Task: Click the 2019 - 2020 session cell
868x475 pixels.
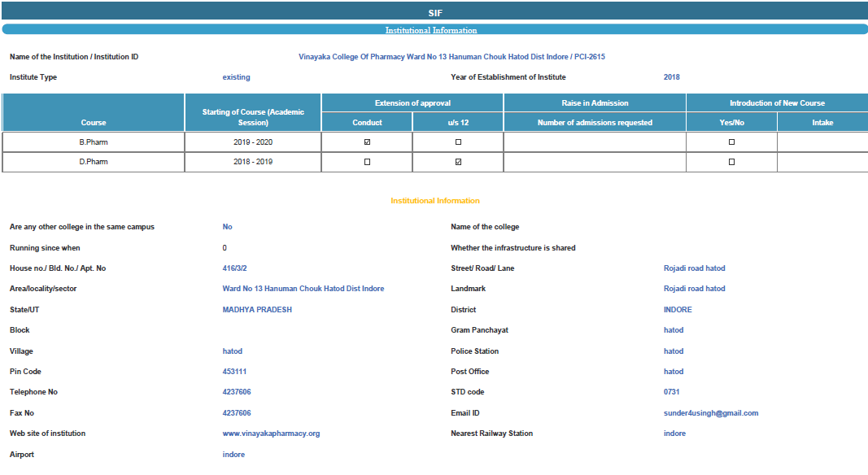Action: point(253,142)
